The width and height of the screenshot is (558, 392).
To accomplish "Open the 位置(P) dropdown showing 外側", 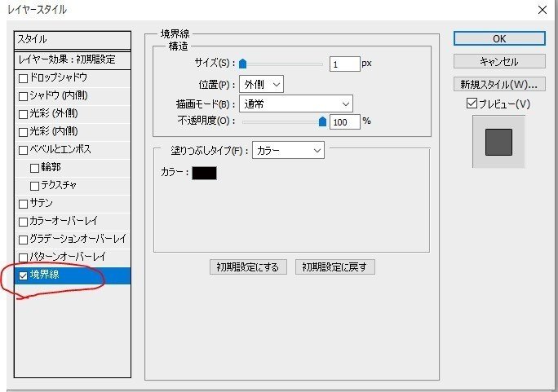I will point(261,85).
